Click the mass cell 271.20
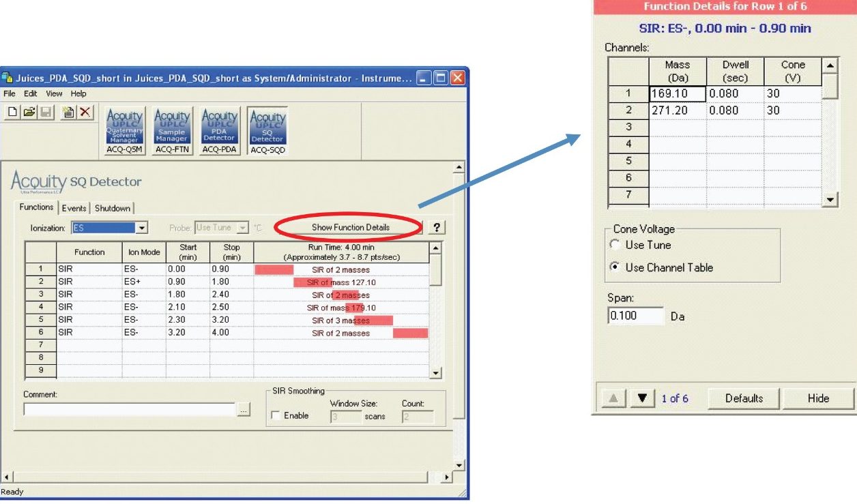 pos(678,110)
